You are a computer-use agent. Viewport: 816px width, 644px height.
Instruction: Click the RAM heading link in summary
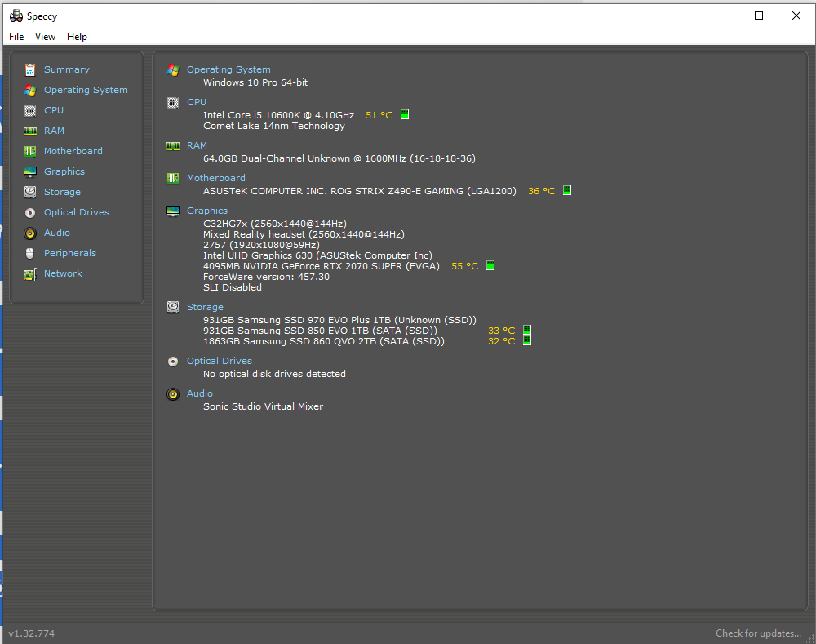pyautogui.click(x=197, y=145)
